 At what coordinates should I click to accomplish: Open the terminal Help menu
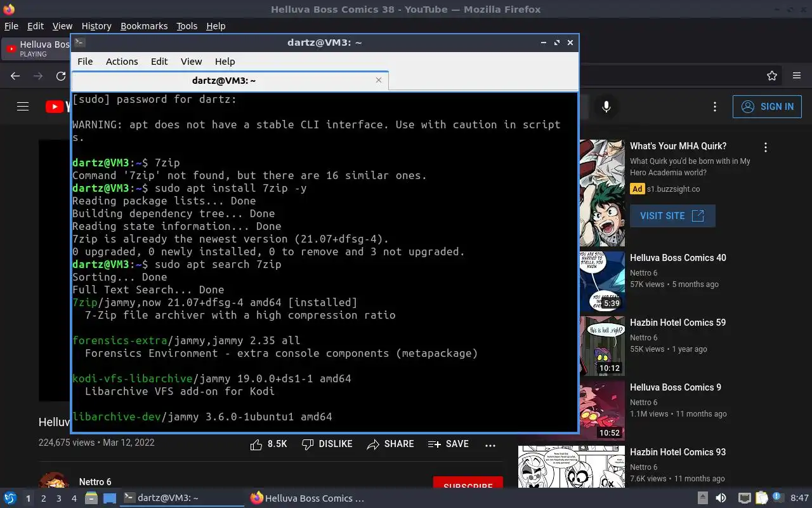click(225, 62)
